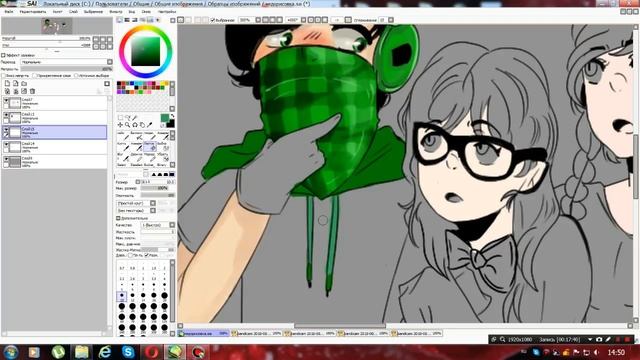Open Opera browser from the taskbar
640x360 pixels.
tap(151, 352)
